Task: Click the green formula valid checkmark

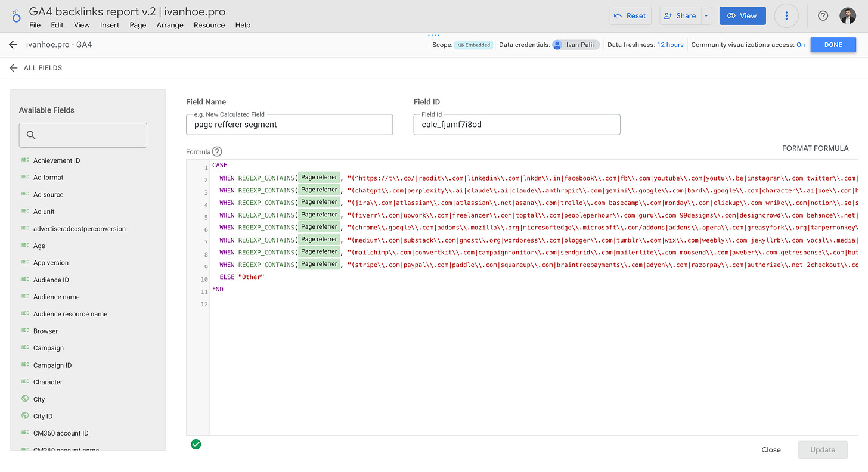Action: pos(196,444)
